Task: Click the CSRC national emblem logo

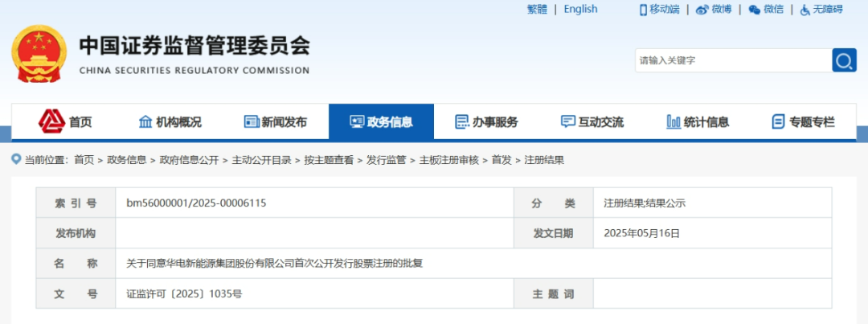Action: point(40,55)
